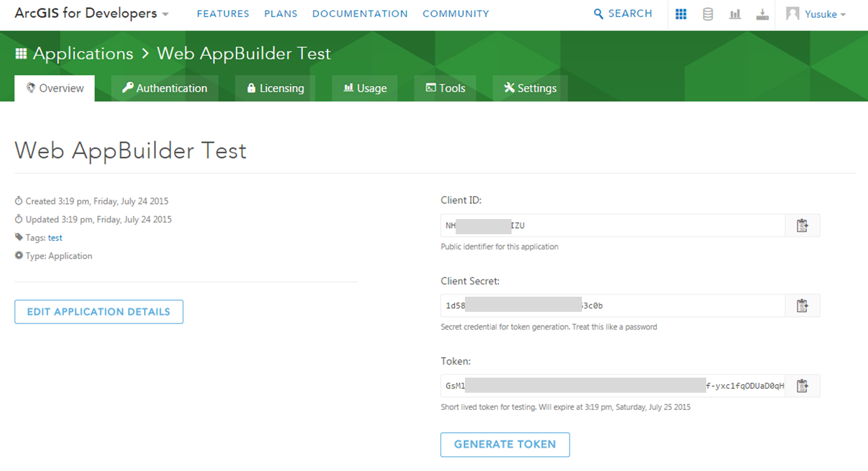Image resolution: width=868 pixels, height=471 pixels.
Task: Switch to the Authentication tab
Action: pyautogui.click(x=164, y=88)
